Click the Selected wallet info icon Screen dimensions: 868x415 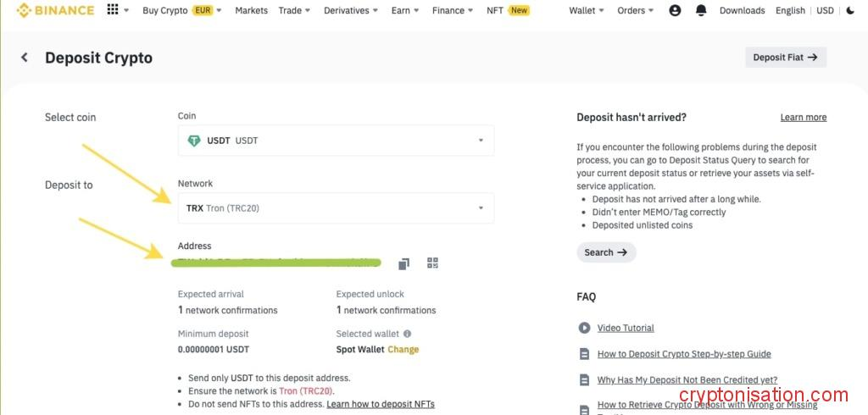[x=407, y=334]
